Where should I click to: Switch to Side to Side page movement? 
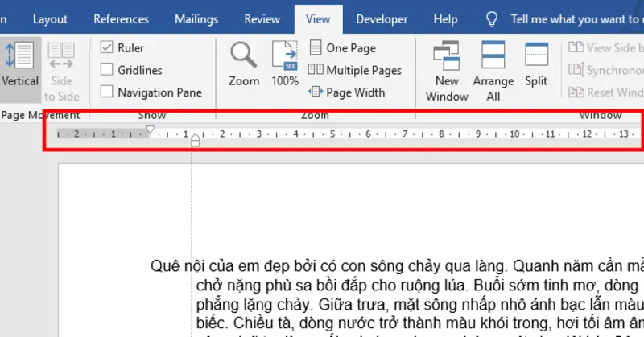click(62, 72)
